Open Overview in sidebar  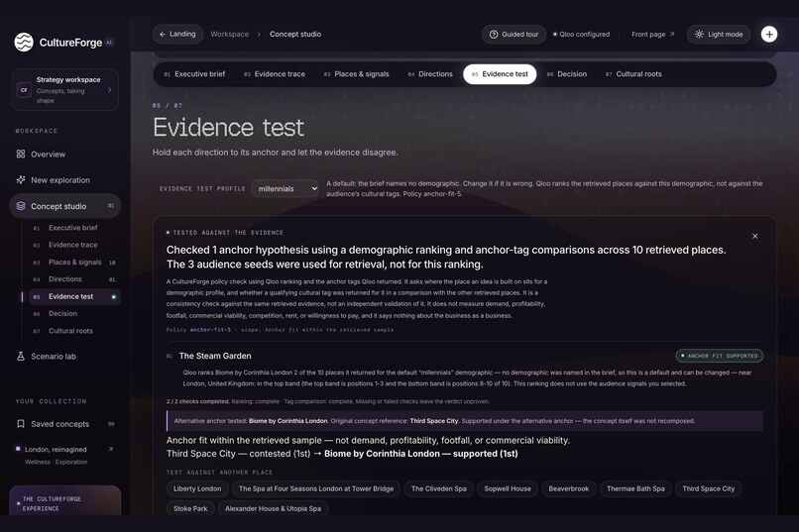point(65,155)
